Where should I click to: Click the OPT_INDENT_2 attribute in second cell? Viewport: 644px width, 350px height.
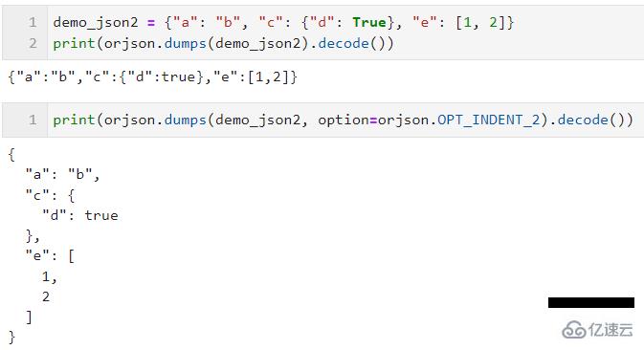(x=488, y=120)
